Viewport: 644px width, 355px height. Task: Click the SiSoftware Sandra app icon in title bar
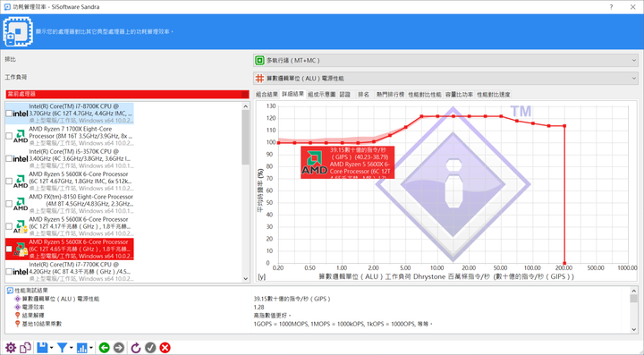point(7,7)
